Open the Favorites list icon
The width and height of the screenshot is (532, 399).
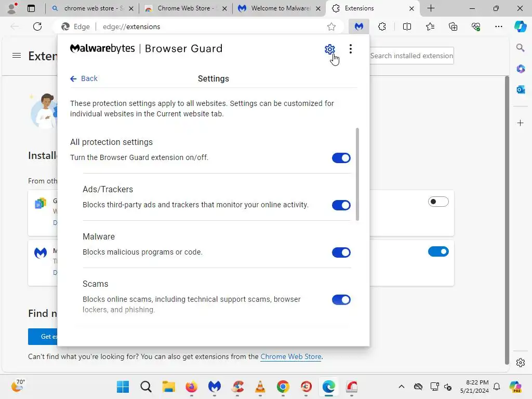[430, 26]
